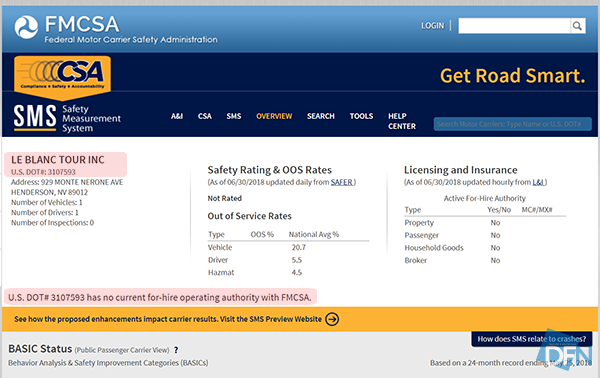Select Hazmat national average 4.5
Viewport: 600px width, 378px height.
click(x=297, y=273)
